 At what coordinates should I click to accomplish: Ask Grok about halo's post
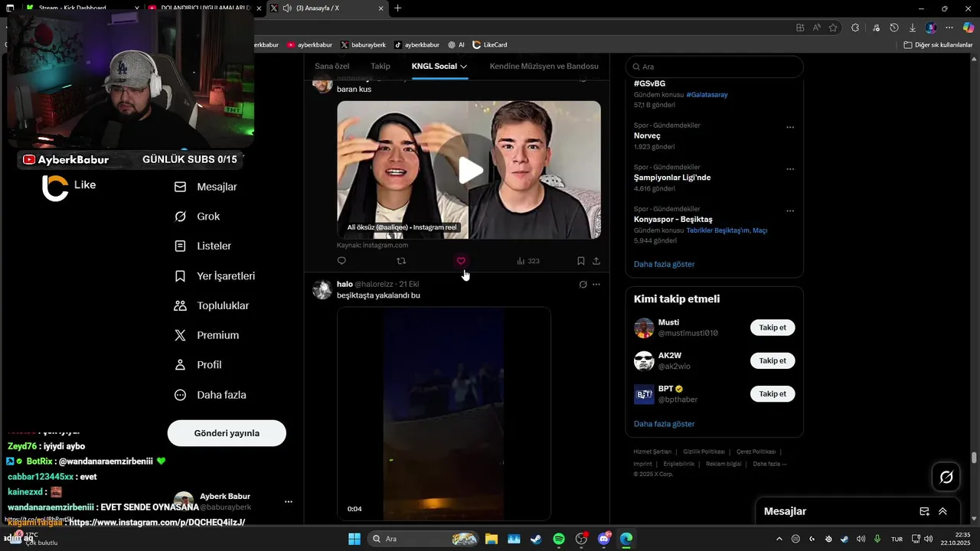(583, 285)
